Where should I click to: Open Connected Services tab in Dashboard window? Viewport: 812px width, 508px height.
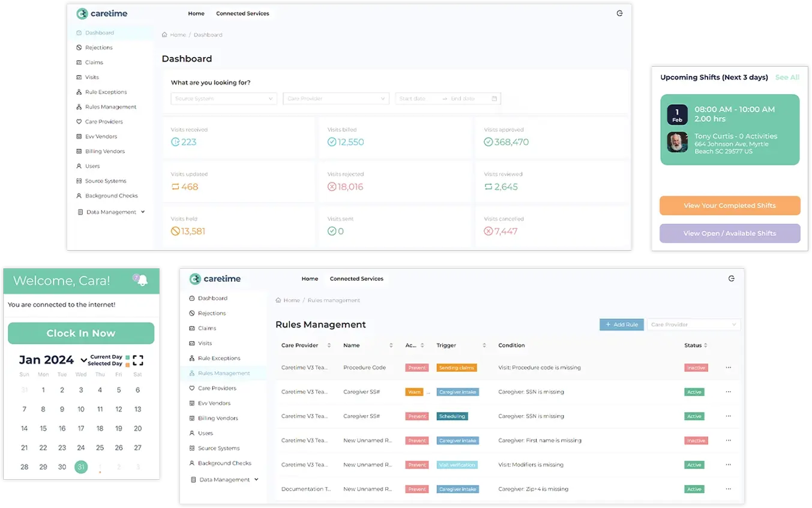click(242, 13)
